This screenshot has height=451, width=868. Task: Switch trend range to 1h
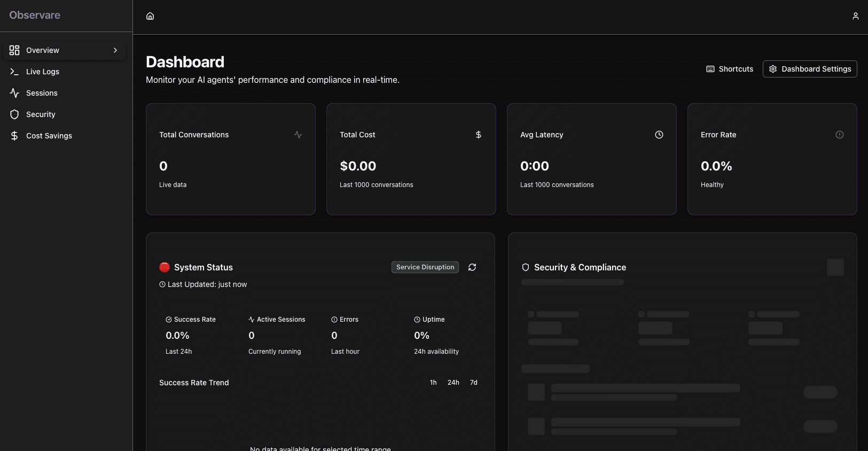tap(433, 383)
